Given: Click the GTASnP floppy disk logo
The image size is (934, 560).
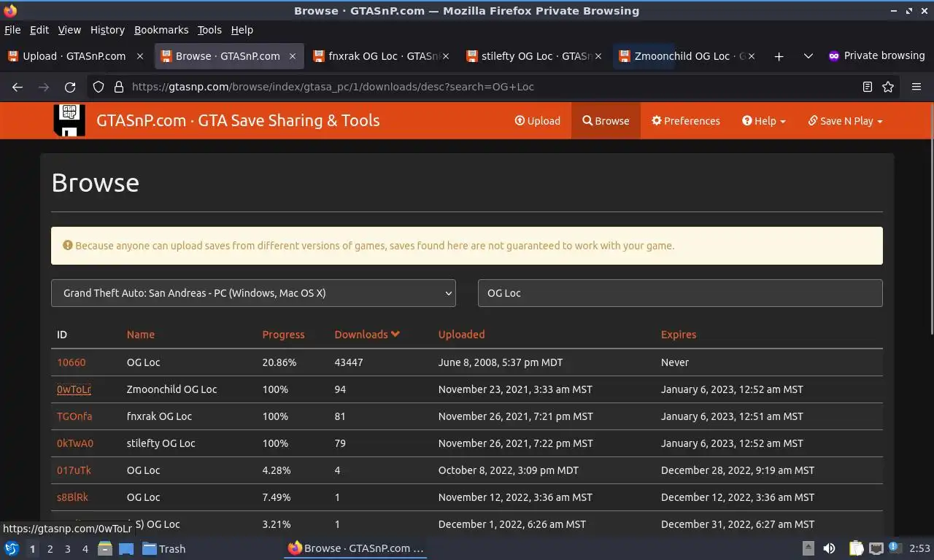Looking at the screenshot, I should click(x=69, y=120).
